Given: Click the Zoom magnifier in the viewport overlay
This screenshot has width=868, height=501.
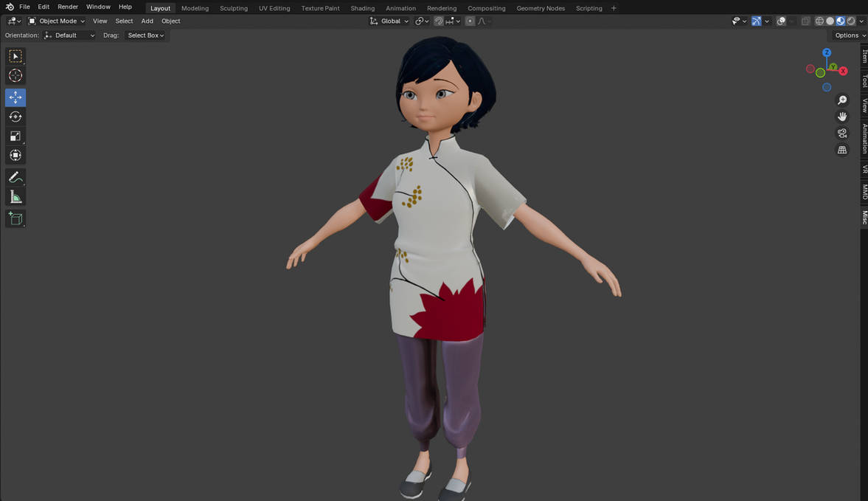Looking at the screenshot, I should pos(842,100).
